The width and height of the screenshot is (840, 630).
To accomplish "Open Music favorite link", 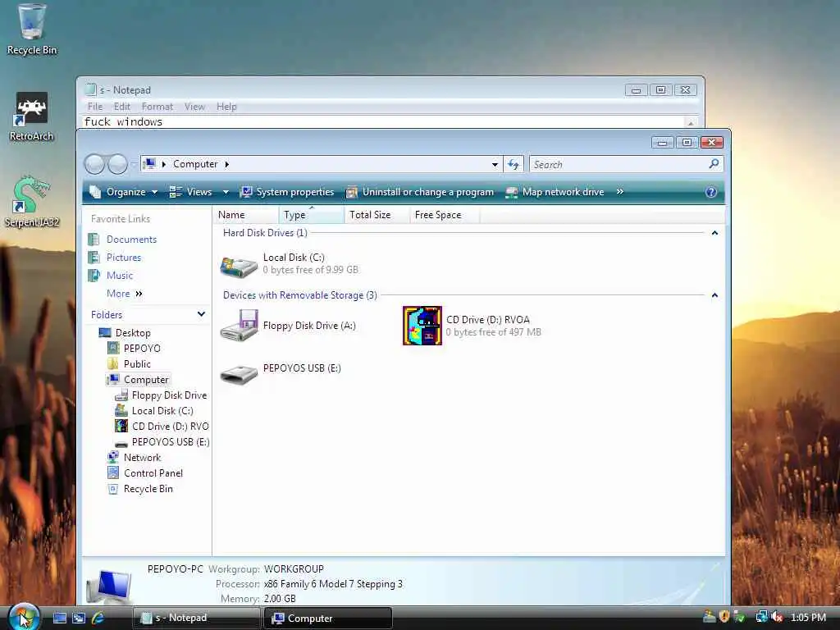I will 120,276.
